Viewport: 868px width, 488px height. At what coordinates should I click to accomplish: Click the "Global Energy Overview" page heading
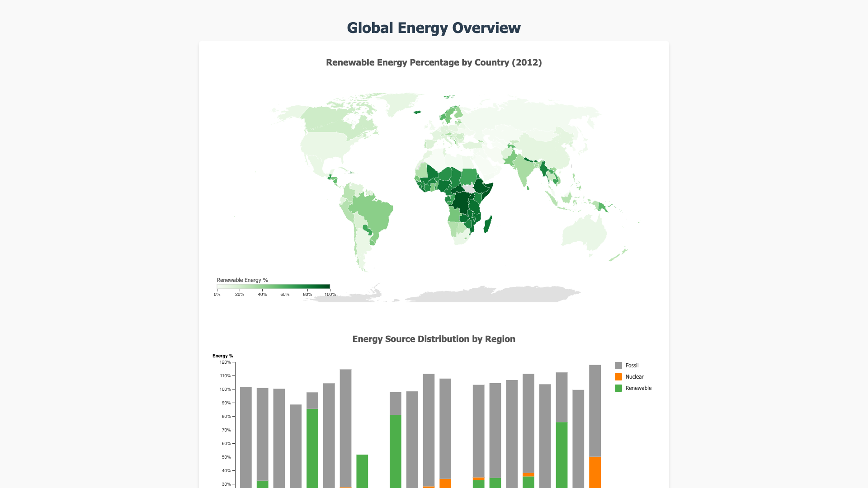click(x=434, y=28)
